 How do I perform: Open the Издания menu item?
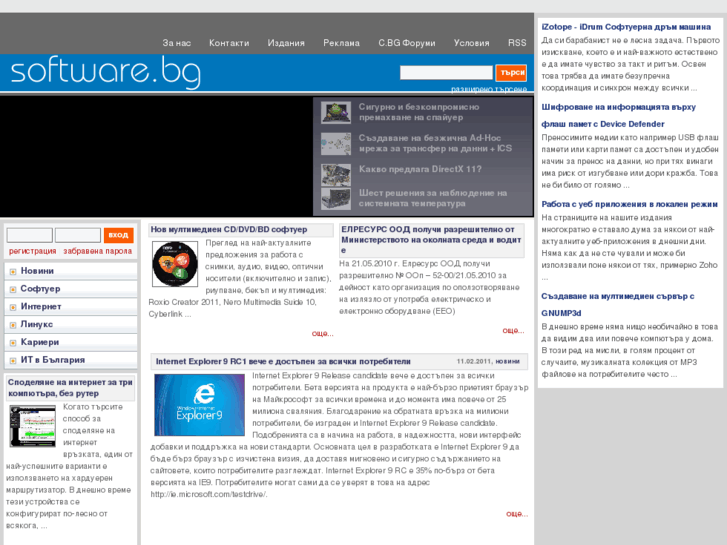[x=286, y=43]
